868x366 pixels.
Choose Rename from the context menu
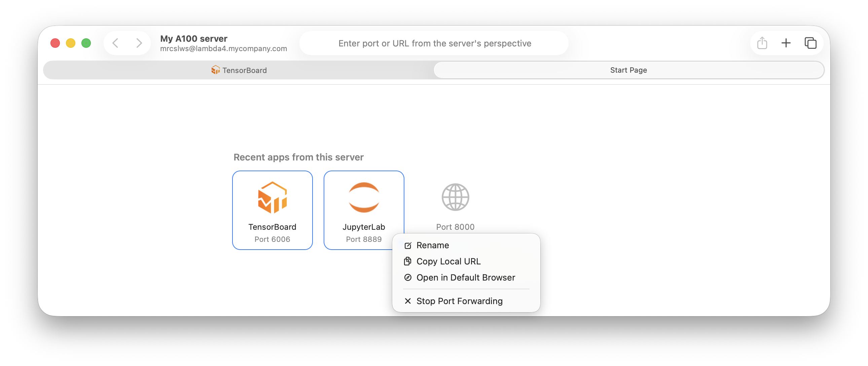click(x=432, y=245)
